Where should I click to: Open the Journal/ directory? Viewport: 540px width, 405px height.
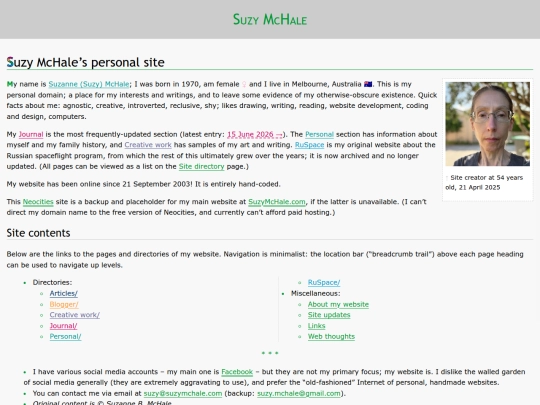tap(63, 326)
